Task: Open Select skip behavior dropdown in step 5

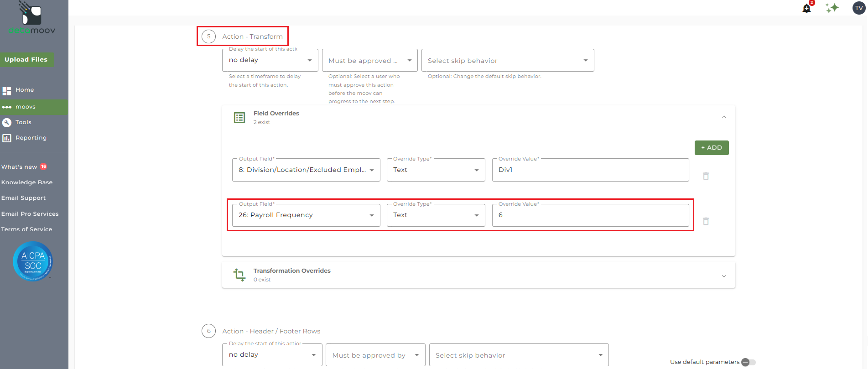Action: click(x=507, y=61)
